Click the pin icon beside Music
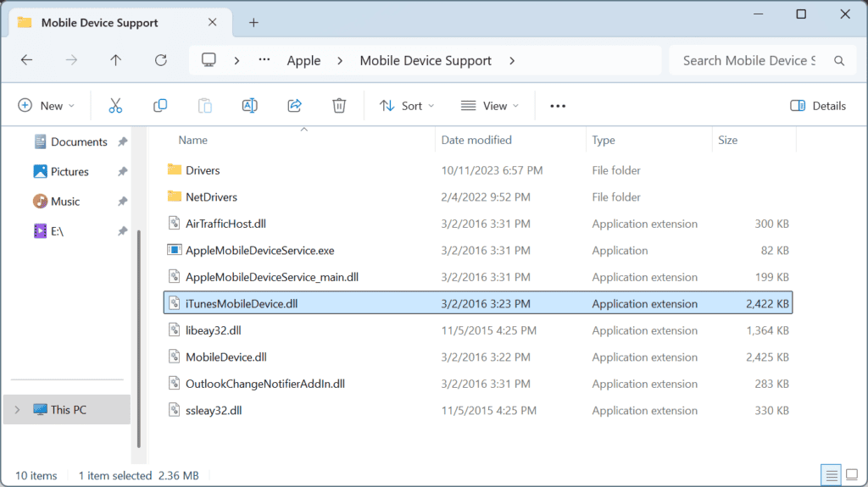Screen dimensions: 868x487 pyautogui.click(x=122, y=202)
